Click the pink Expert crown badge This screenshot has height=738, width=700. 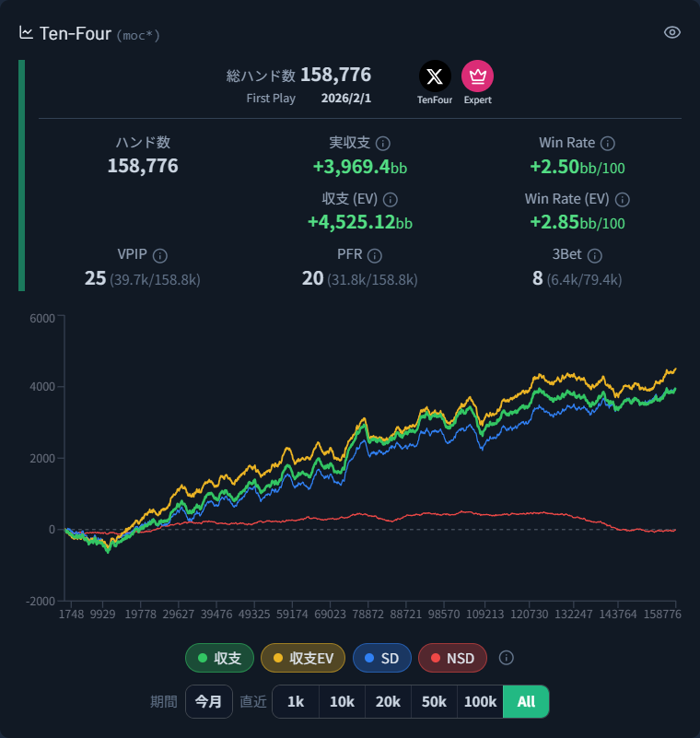[477, 76]
